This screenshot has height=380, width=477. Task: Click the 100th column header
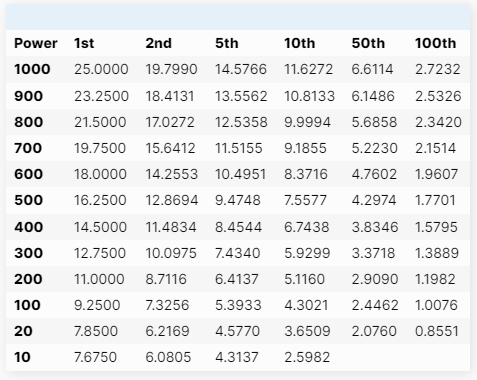[435, 43]
